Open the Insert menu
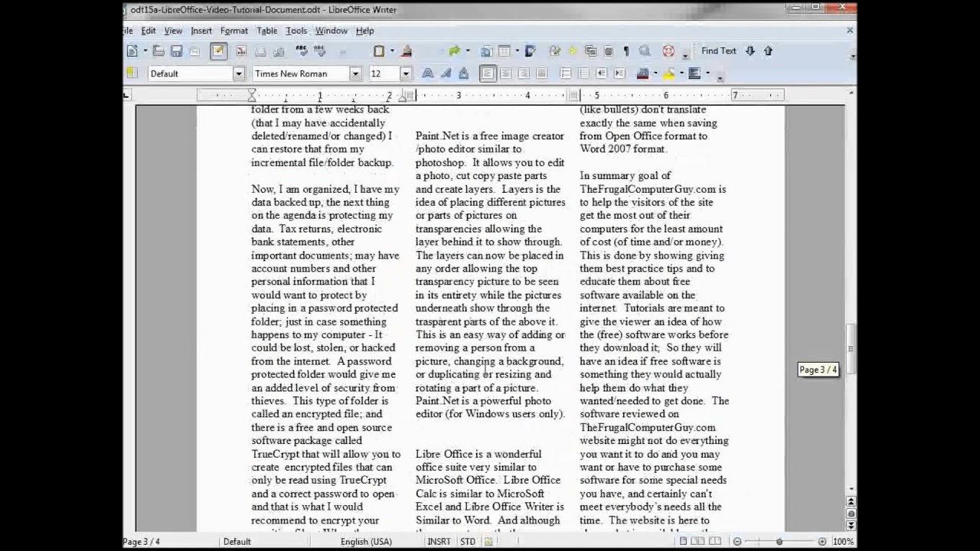This screenshot has width=980, height=551. click(201, 31)
